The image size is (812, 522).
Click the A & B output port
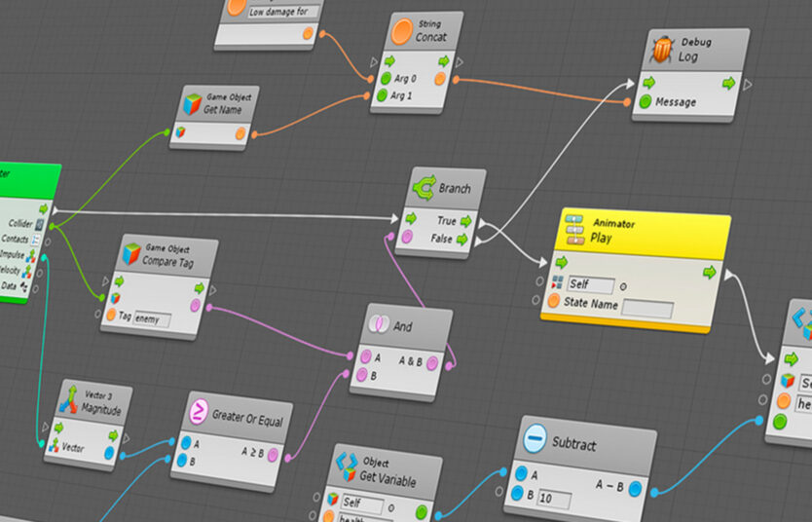(x=432, y=363)
